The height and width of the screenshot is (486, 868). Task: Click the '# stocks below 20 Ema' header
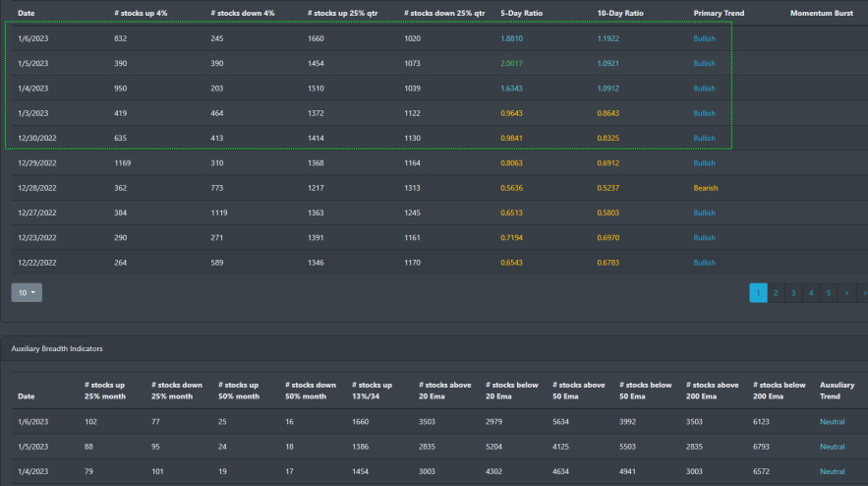pos(512,391)
